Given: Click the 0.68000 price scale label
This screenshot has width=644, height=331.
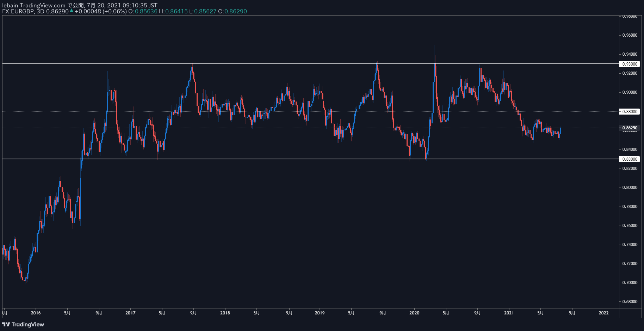Looking at the screenshot, I should point(630,302).
